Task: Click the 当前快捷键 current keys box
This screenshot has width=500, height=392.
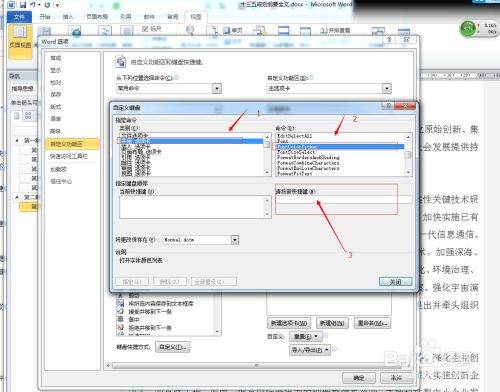Action: pyautogui.click(x=195, y=207)
